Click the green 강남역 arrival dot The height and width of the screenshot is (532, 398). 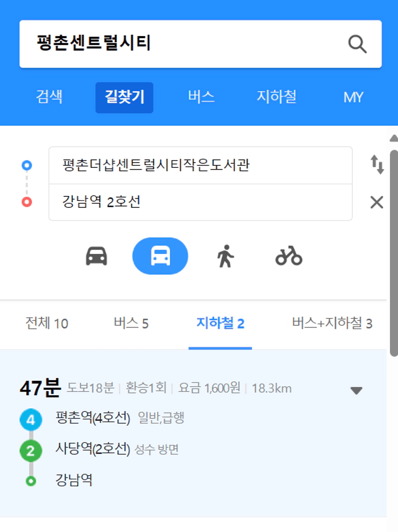click(31, 481)
